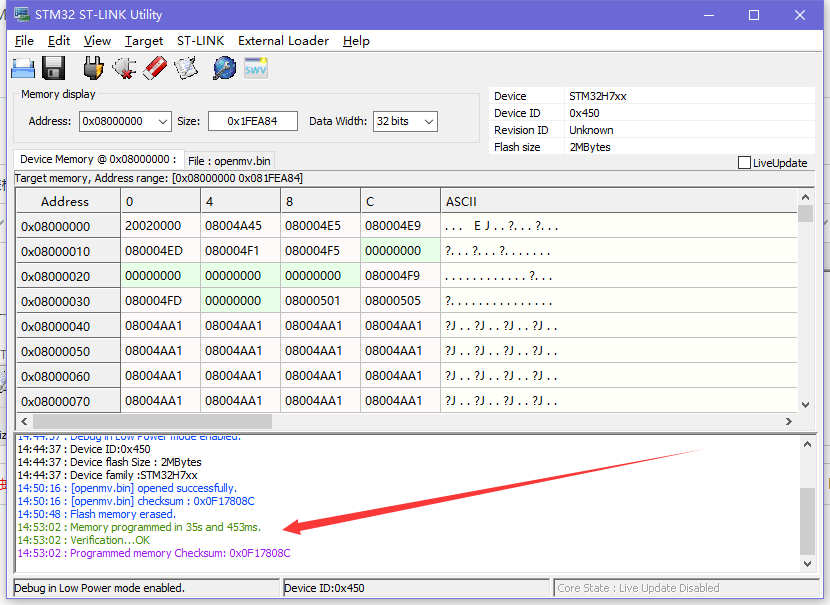Click the memory table horizontal scrollbar left arrow
Image resolution: width=830 pixels, height=605 pixels.
[24, 421]
